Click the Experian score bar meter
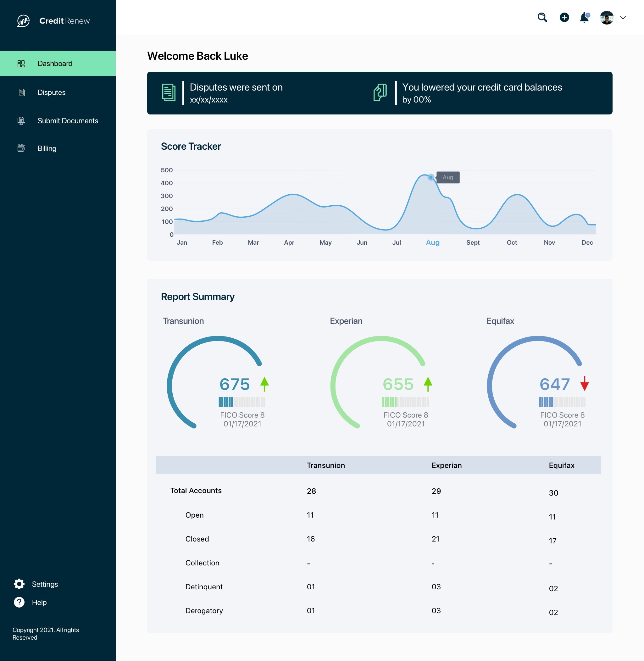Viewport: 644px width, 661px height. [405, 402]
